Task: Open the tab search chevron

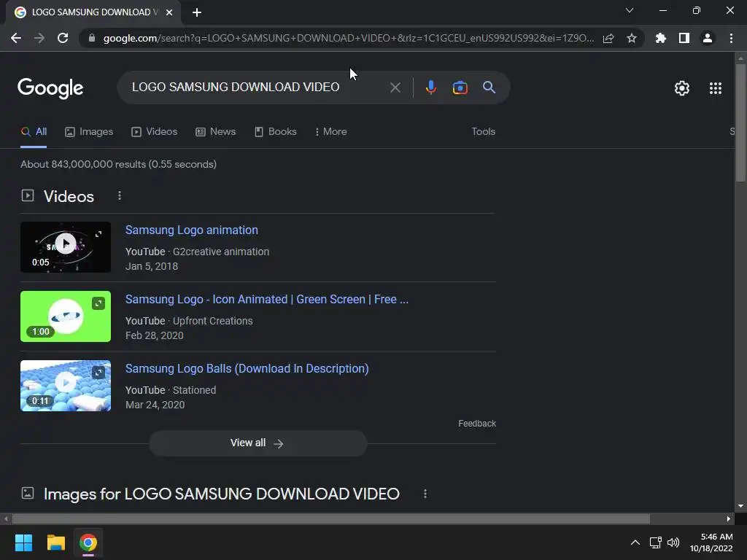Action: 630,10
